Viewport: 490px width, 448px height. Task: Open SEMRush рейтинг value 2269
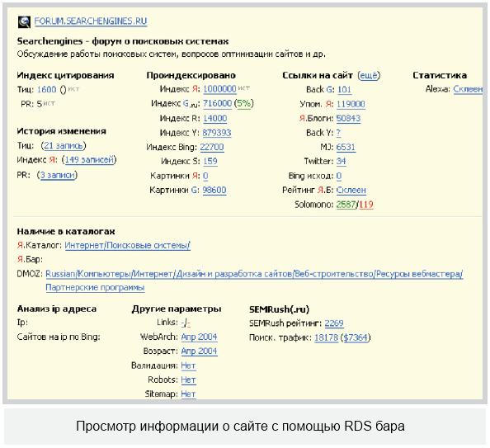coord(334,323)
